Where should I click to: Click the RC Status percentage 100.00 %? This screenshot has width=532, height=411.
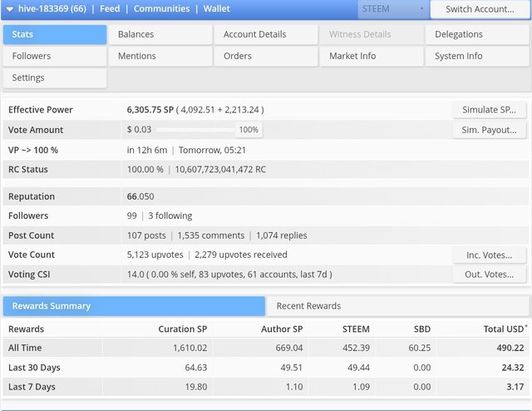click(145, 170)
